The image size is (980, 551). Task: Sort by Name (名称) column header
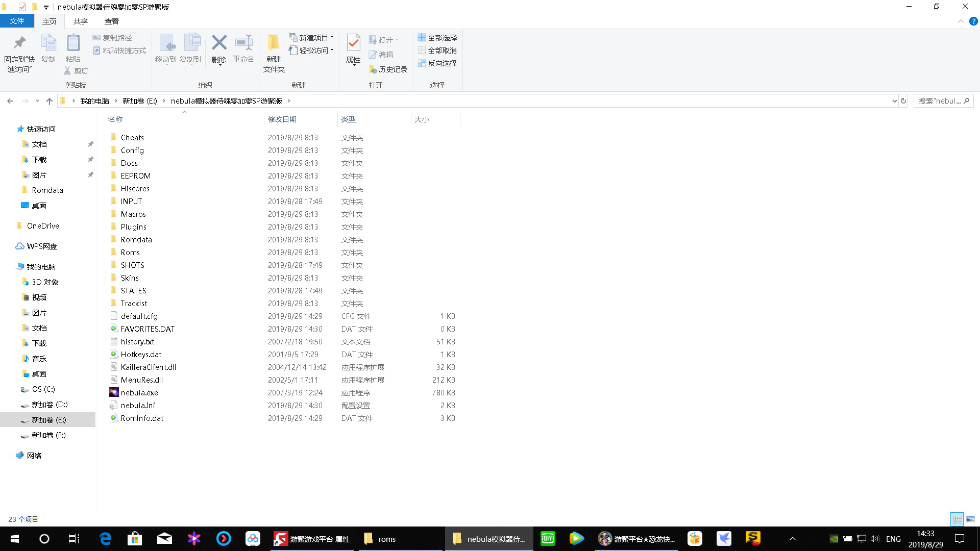coord(115,119)
